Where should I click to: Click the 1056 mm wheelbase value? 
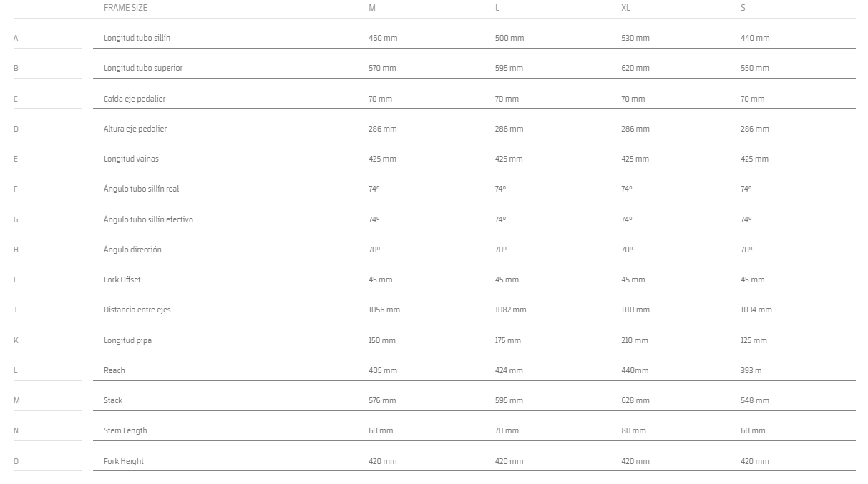click(x=384, y=310)
